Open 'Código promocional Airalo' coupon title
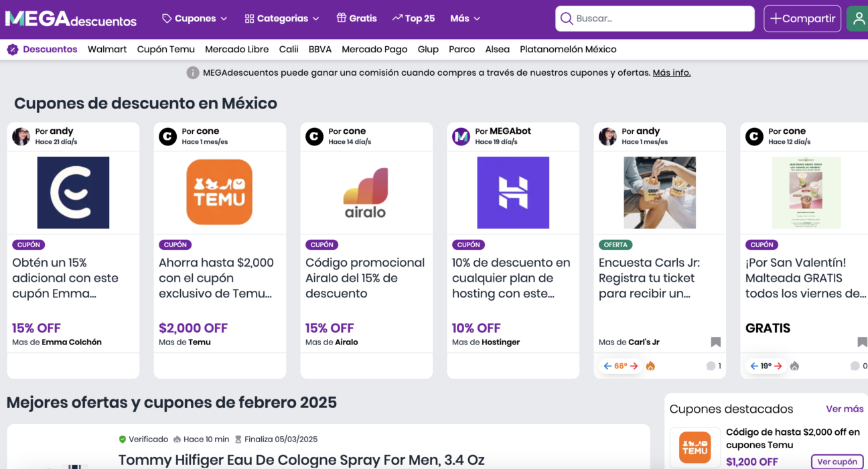 pos(365,278)
